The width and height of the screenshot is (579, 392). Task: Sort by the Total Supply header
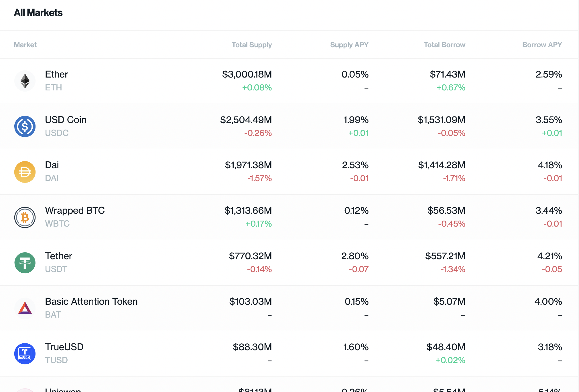tap(252, 45)
